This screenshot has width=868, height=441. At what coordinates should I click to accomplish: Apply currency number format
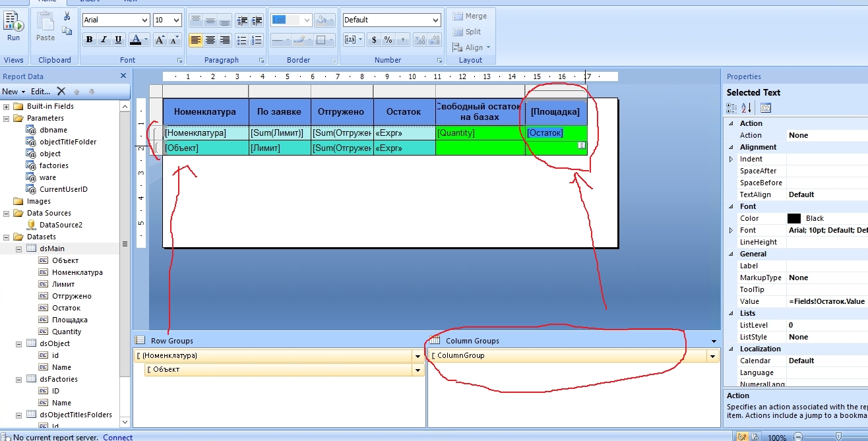(374, 40)
